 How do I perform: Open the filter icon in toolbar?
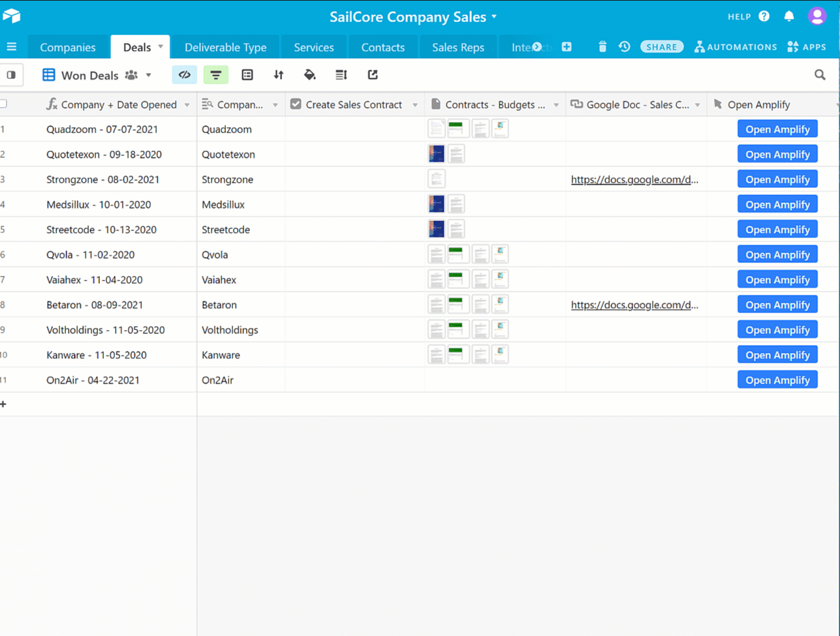click(216, 75)
